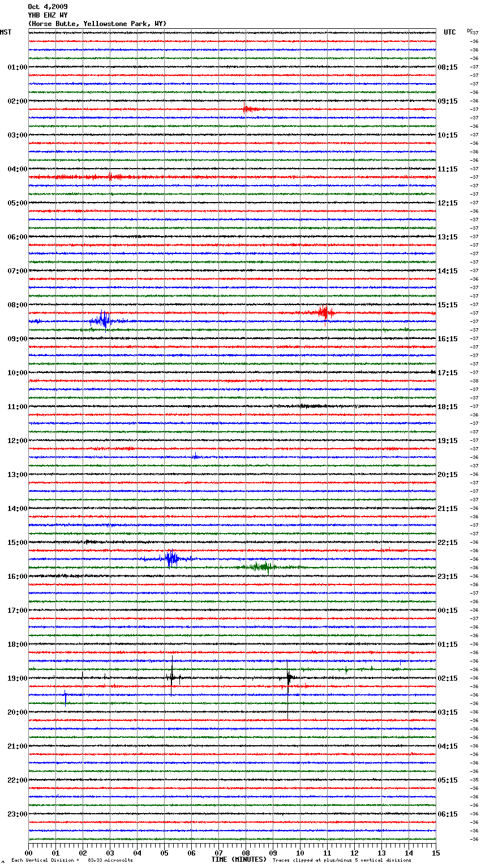
Task: Select the '12:00' MST time label
Action: coord(17,441)
